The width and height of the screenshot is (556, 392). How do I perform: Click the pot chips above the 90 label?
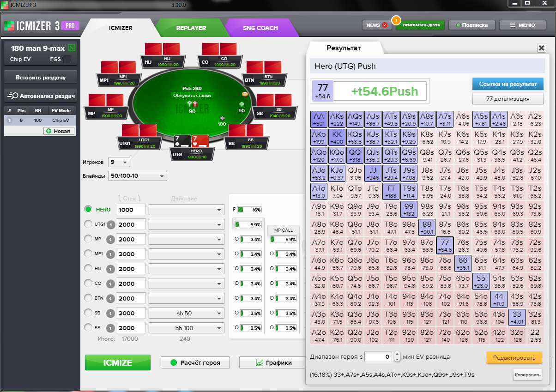click(192, 103)
